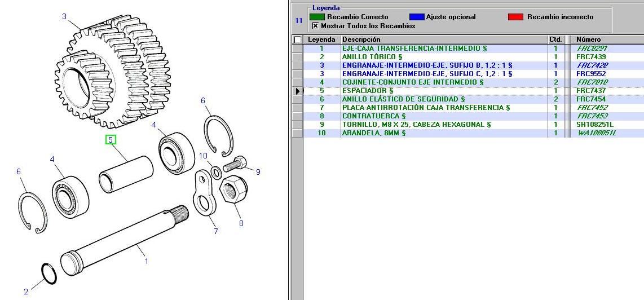
Task: Select part number FRC7439
Action: (591, 57)
